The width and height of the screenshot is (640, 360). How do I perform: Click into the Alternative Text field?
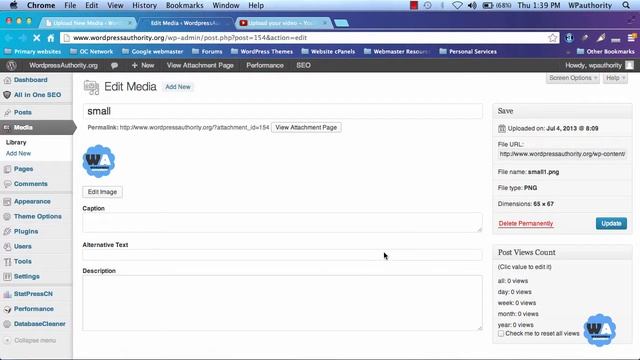(282, 255)
